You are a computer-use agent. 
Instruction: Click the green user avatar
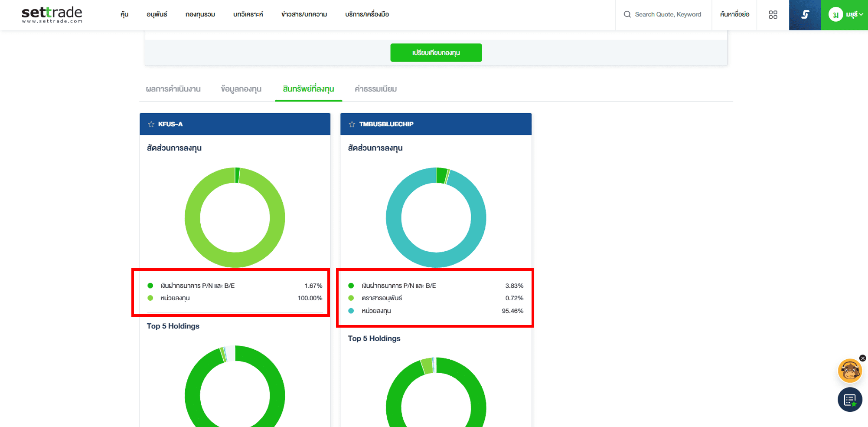click(835, 14)
